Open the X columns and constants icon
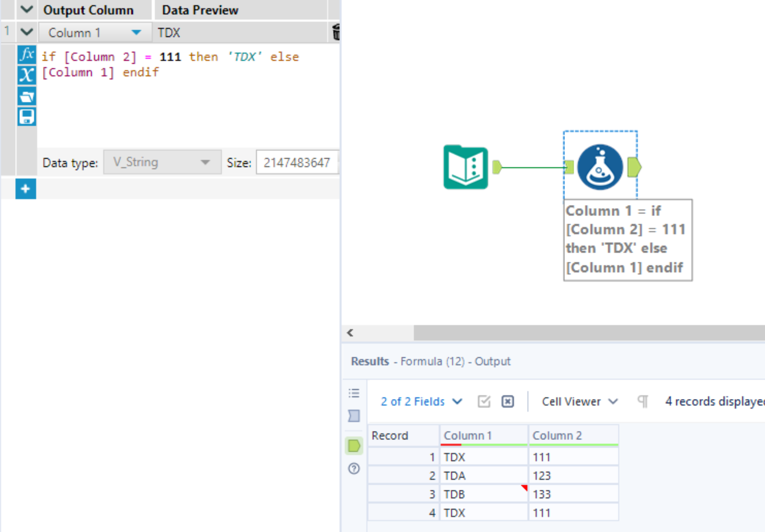This screenshot has width=765, height=532. point(27,75)
